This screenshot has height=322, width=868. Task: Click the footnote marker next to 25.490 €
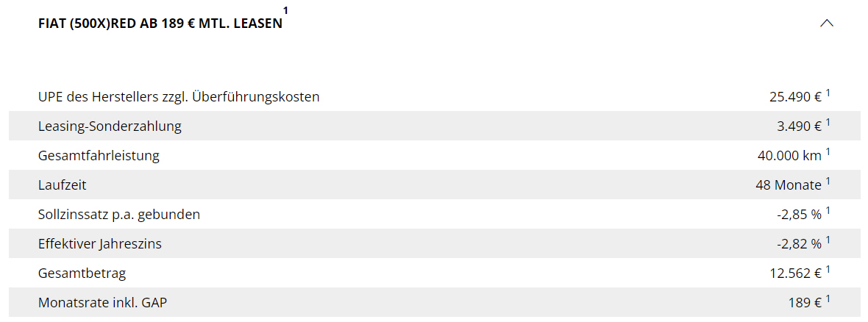pyautogui.click(x=828, y=93)
